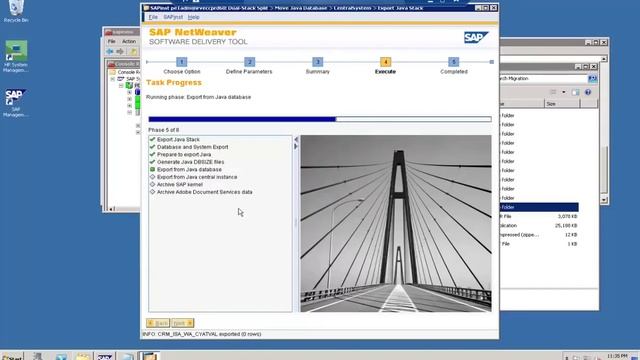Viewport: 640px width, 360px height.
Task: Click green checkmark beside Export Java Stack
Action: 152,139
